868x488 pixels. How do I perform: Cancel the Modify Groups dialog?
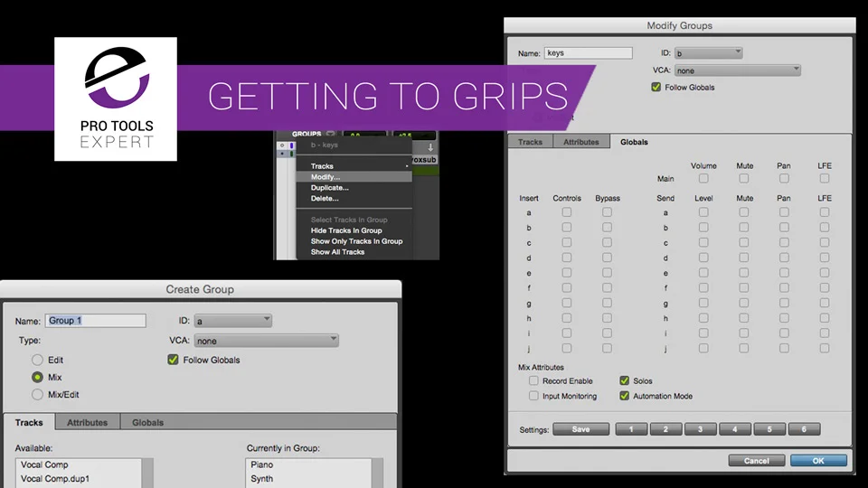pyautogui.click(x=756, y=460)
